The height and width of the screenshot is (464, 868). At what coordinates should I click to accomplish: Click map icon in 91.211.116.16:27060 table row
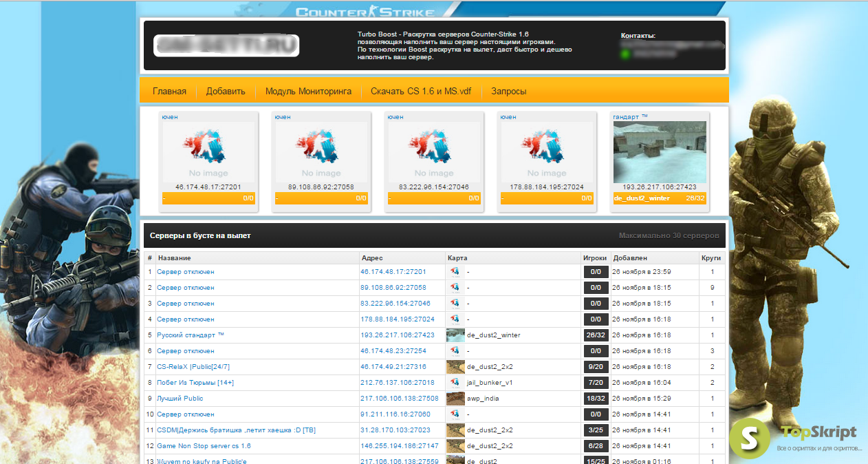tap(455, 414)
